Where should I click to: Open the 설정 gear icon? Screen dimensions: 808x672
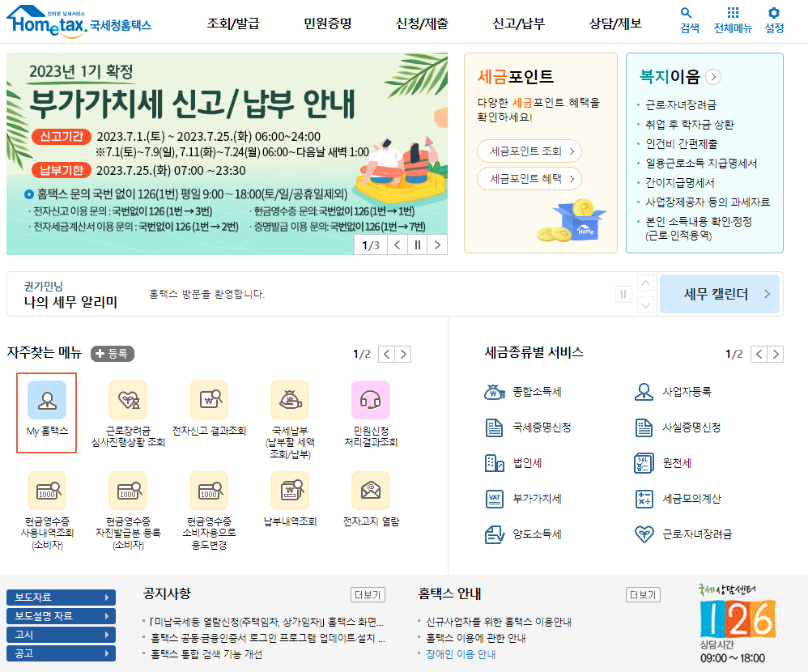click(774, 20)
